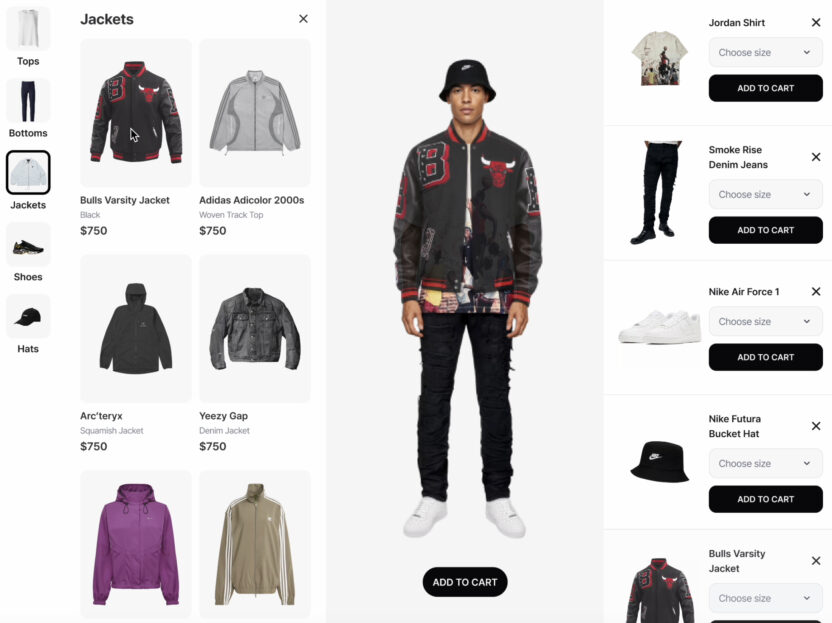Remove Bulls Varsity Jacket from outfit list
This screenshot has height=623, width=832.
coord(816,561)
